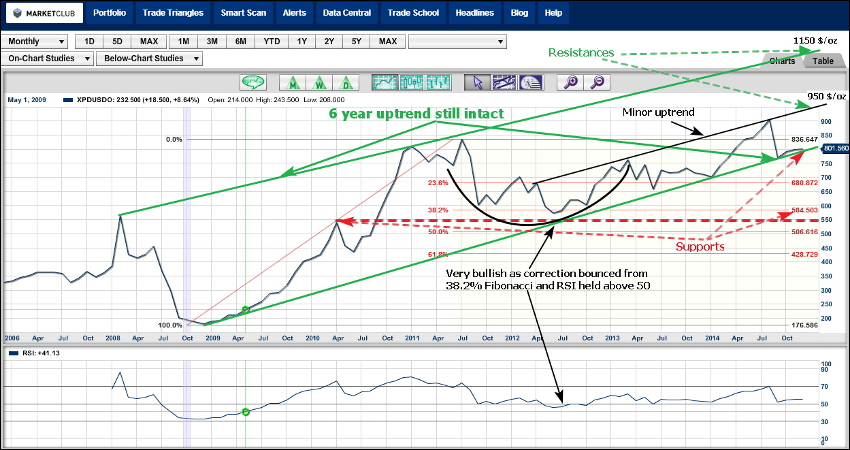Click the zoom out magnifier
This screenshot has width=850, height=450.
(x=597, y=82)
